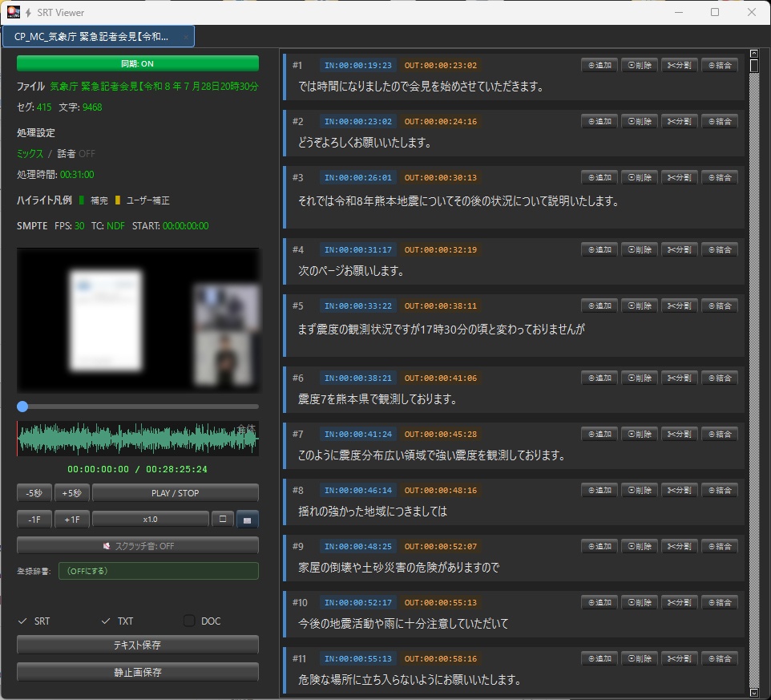Click OUT timecode 00:00:30:13 of segment #3
The width and height of the screenshot is (771, 700).
click(441, 177)
